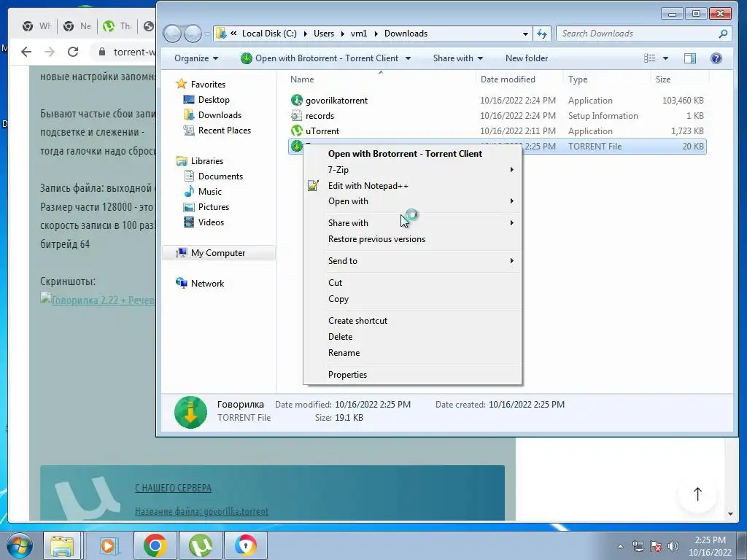Image resolution: width=747 pixels, height=560 pixels.
Task: Click the records setup information file icon
Action: click(x=296, y=116)
